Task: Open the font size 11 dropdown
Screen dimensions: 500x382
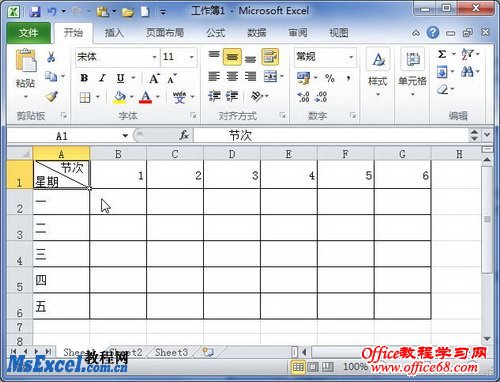Action: (x=192, y=57)
